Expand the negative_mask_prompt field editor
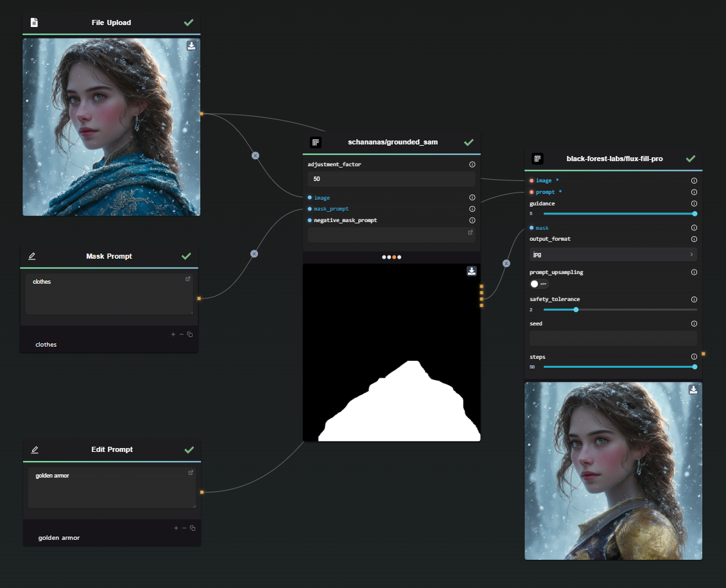Viewport: 726px width, 588px height. click(x=471, y=232)
